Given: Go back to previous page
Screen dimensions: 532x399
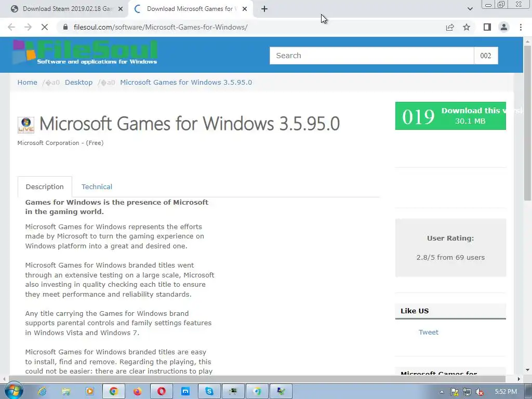Looking at the screenshot, I should pyautogui.click(x=11, y=27).
